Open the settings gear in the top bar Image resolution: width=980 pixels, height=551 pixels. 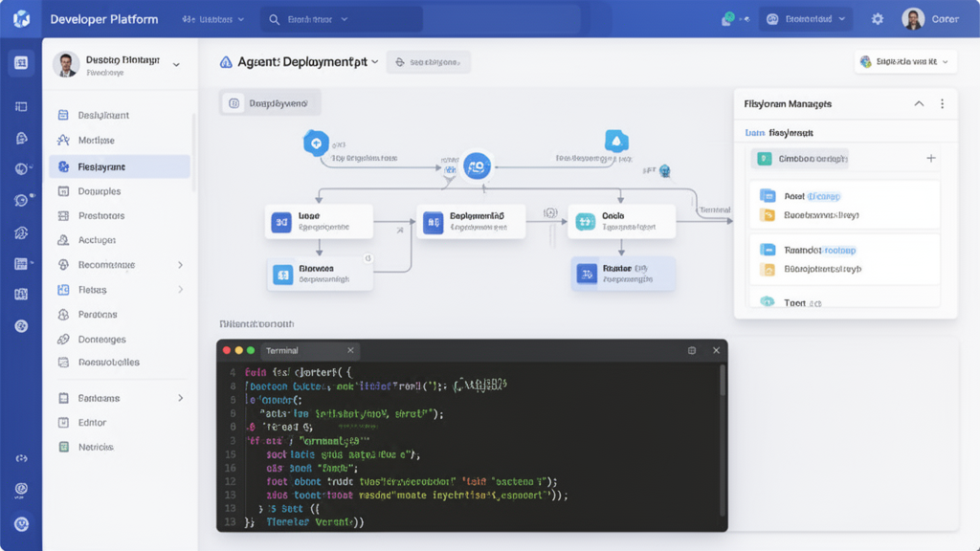coord(877,17)
